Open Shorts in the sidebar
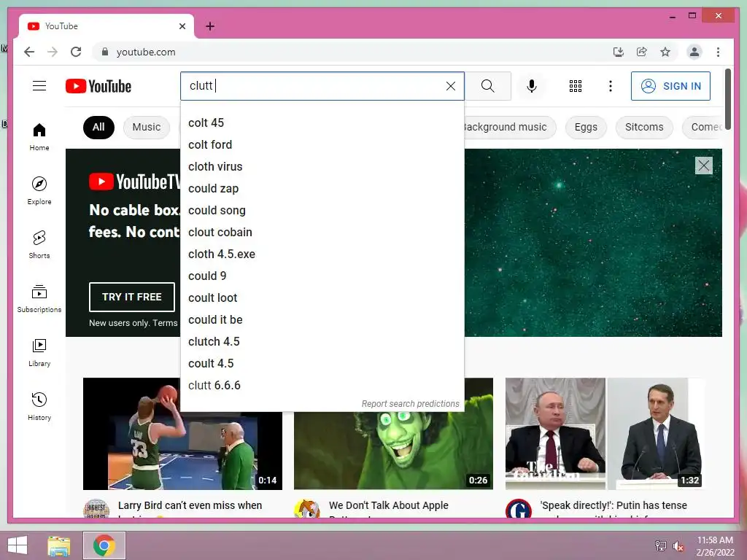The image size is (747, 560). (x=39, y=245)
